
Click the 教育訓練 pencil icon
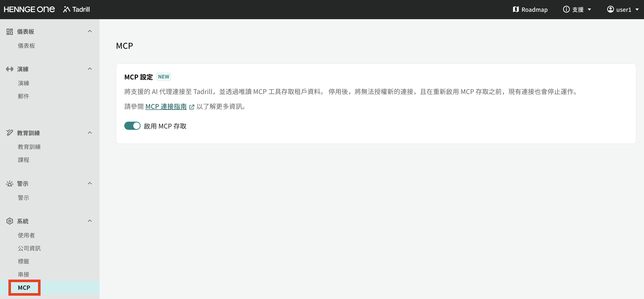[10, 133]
